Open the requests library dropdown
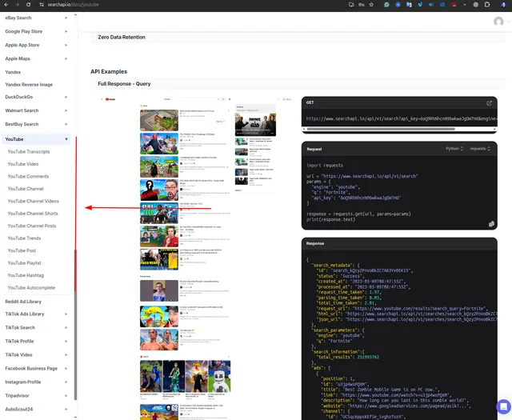This screenshot has height=420, width=512. [x=480, y=149]
